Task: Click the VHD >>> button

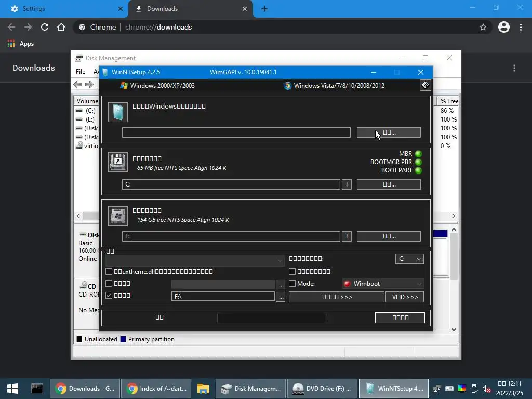Action: pos(405,297)
